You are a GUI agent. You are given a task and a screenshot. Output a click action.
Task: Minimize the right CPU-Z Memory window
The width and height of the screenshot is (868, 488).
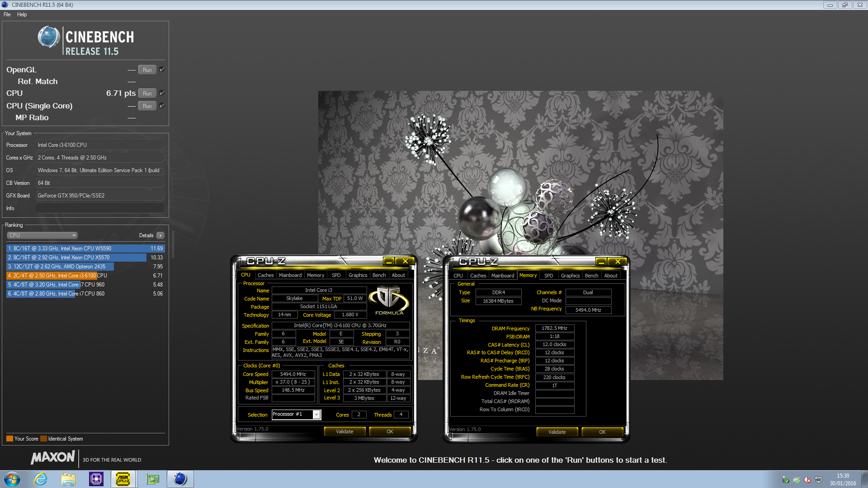[601, 262]
